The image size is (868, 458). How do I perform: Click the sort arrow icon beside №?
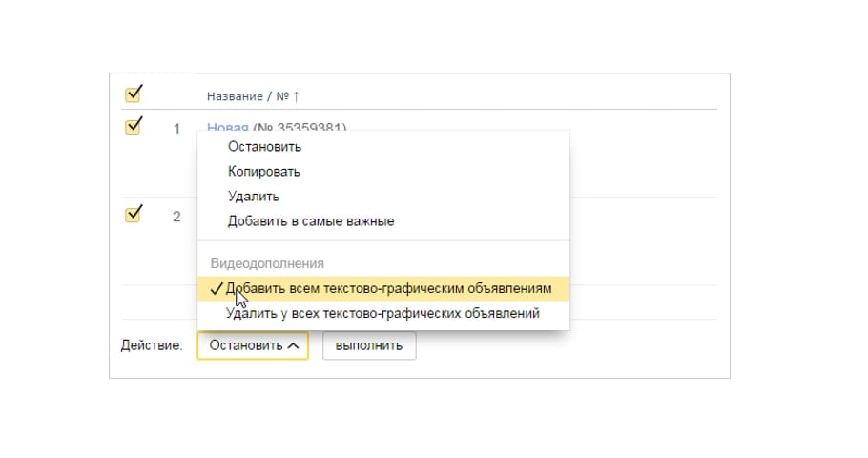click(x=296, y=96)
